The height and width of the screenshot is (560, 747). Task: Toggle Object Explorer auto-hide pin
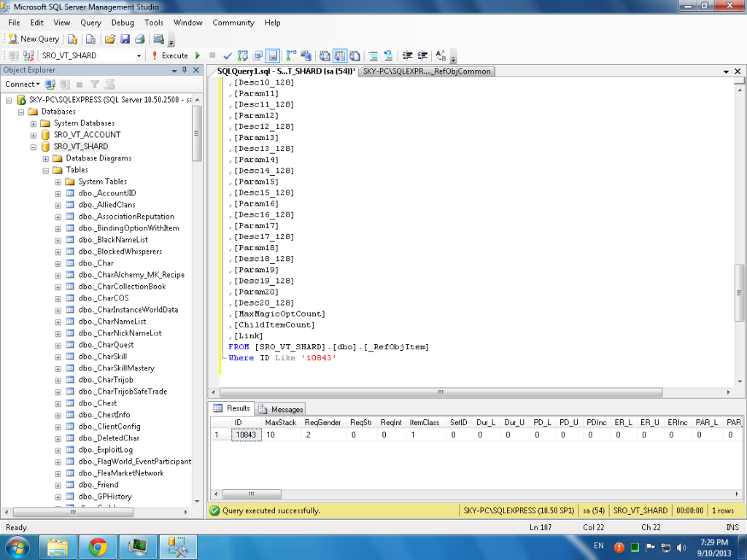tap(185, 70)
